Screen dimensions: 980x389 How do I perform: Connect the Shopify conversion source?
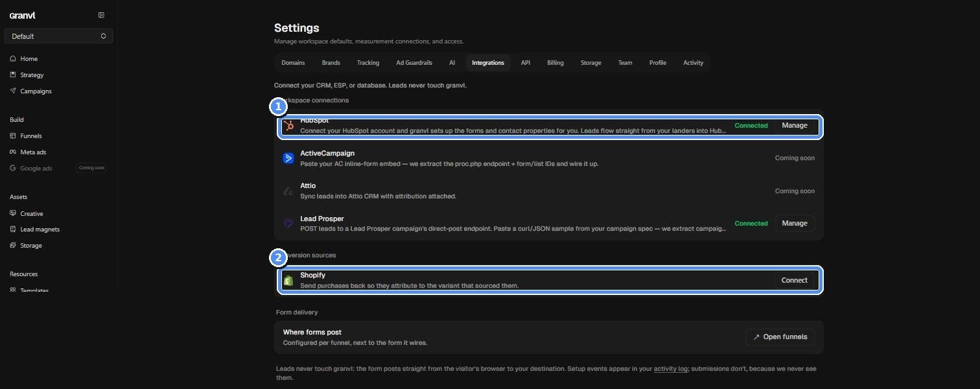[795, 280]
